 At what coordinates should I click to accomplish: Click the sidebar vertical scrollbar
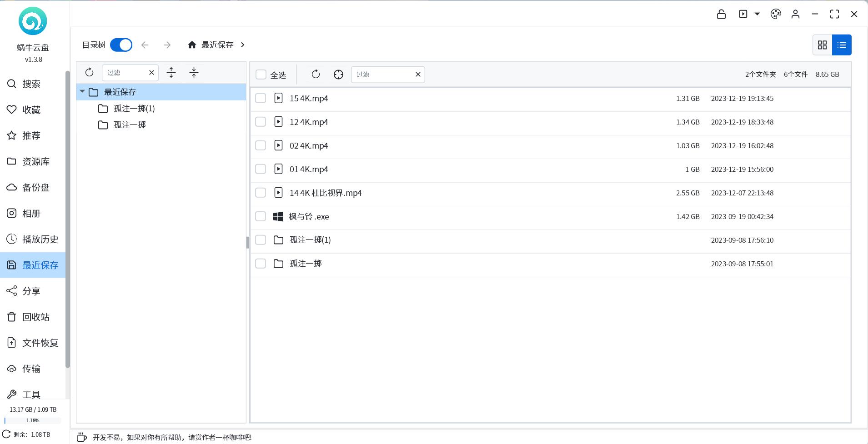(68, 219)
